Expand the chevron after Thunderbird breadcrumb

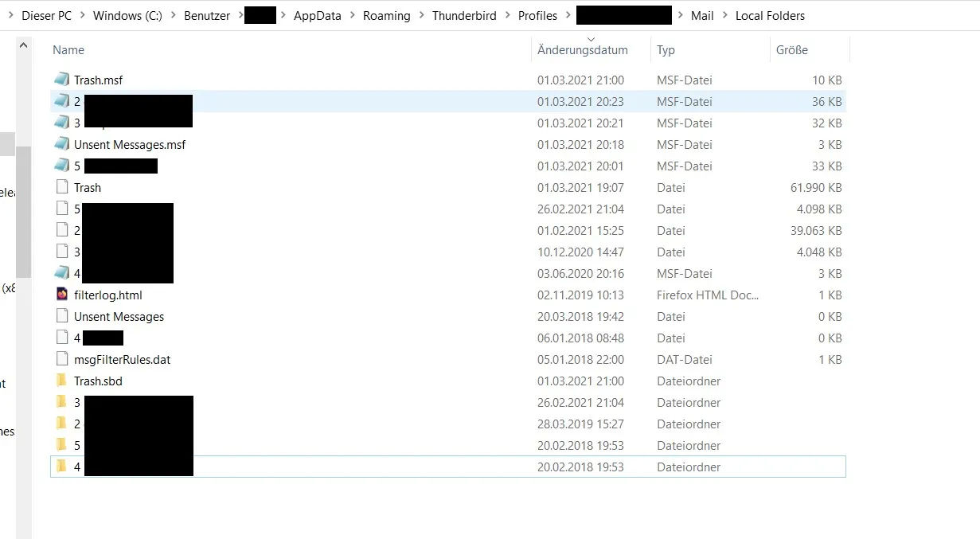(506, 15)
